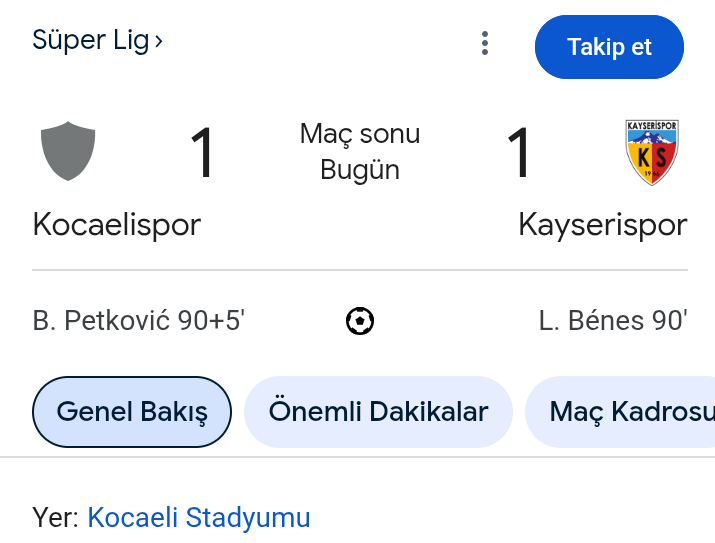Viewport: 715px width, 543px height.
Task: Click the Maç sonu match status
Action: tap(360, 134)
